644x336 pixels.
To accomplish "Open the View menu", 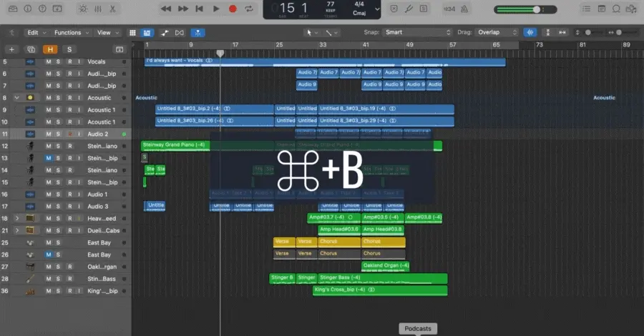I will point(107,32).
